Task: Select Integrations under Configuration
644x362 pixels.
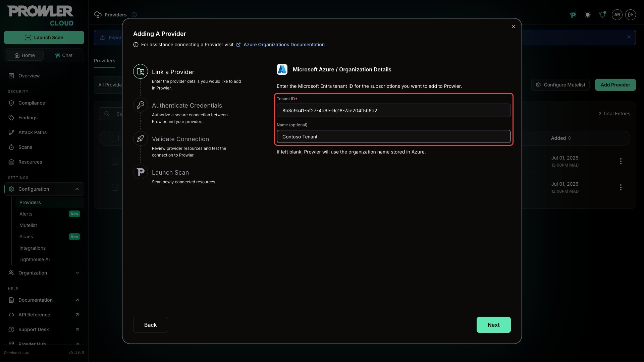Action: [x=50, y=248]
